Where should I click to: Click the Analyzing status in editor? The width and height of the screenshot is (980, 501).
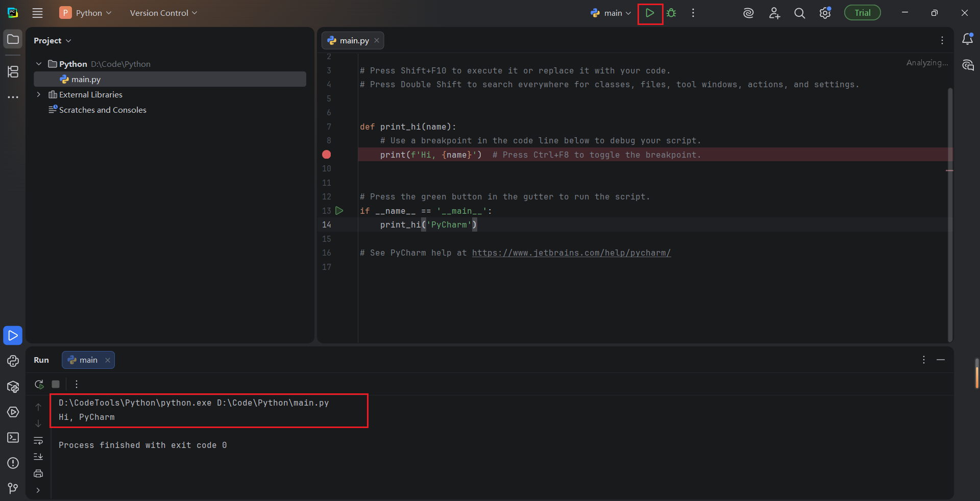927,63
